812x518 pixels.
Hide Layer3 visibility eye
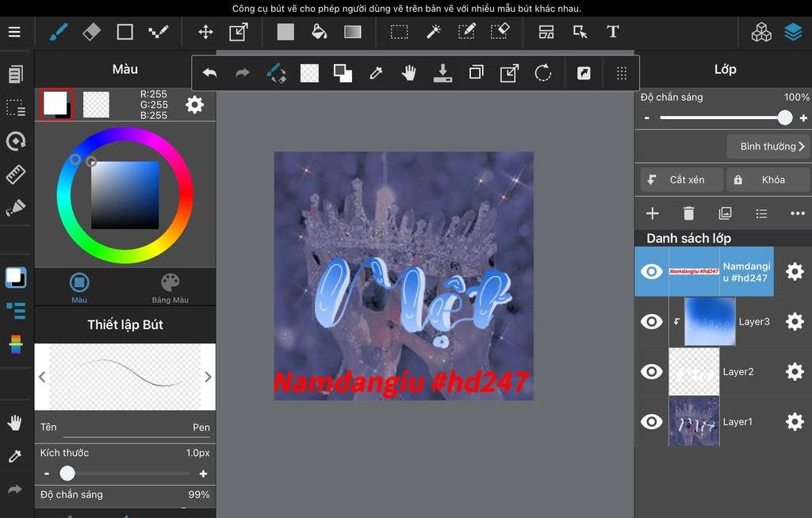(x=652, y=322)
